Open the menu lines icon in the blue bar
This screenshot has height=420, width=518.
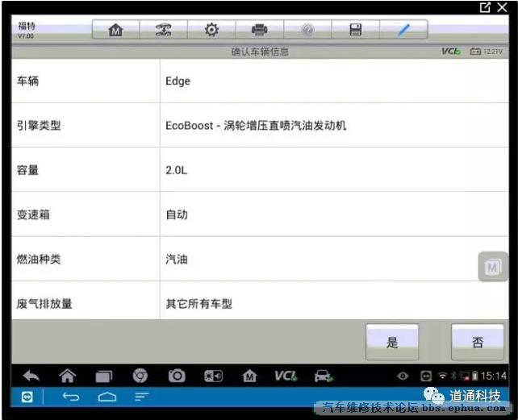(x=142, y=397)
